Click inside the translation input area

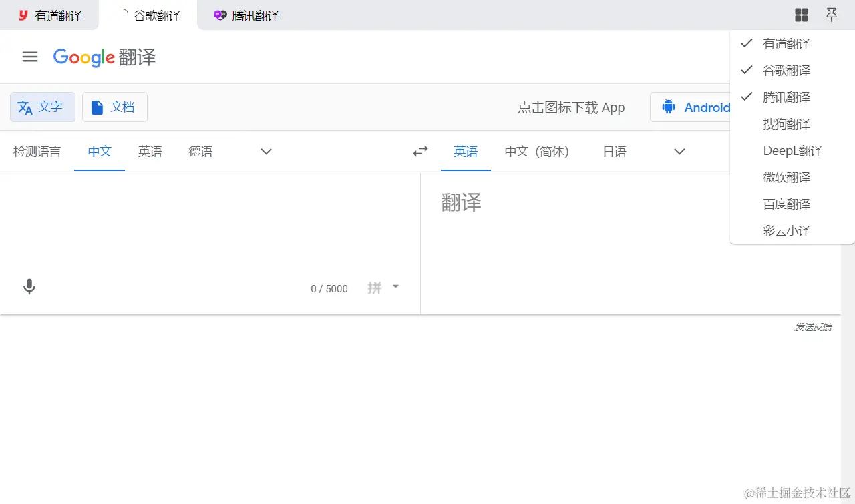tap(200, 220)
